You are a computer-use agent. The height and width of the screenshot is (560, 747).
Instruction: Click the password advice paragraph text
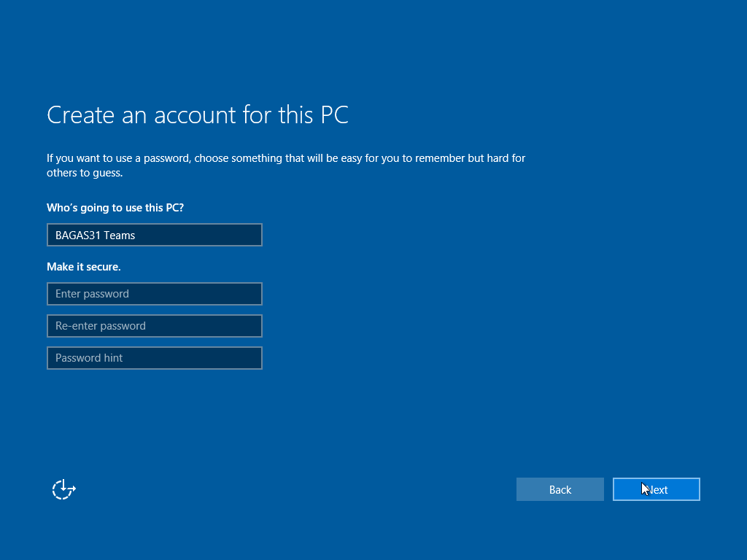click(x=286, y=166)
